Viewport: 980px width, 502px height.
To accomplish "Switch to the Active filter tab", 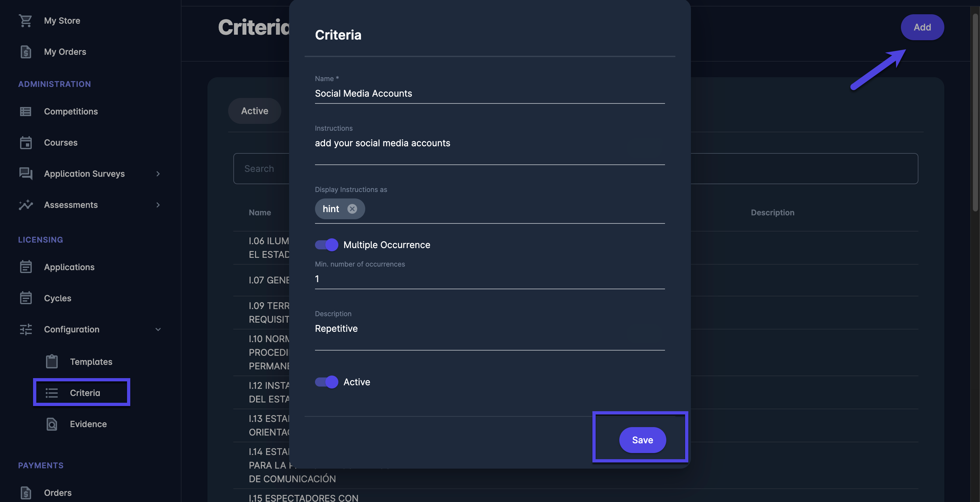I will pyautogui.click(x=254, y=111).
